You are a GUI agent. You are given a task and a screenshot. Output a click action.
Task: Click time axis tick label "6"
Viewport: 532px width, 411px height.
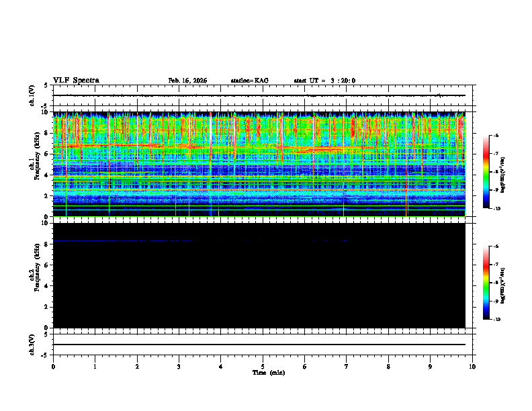(305, 367)
